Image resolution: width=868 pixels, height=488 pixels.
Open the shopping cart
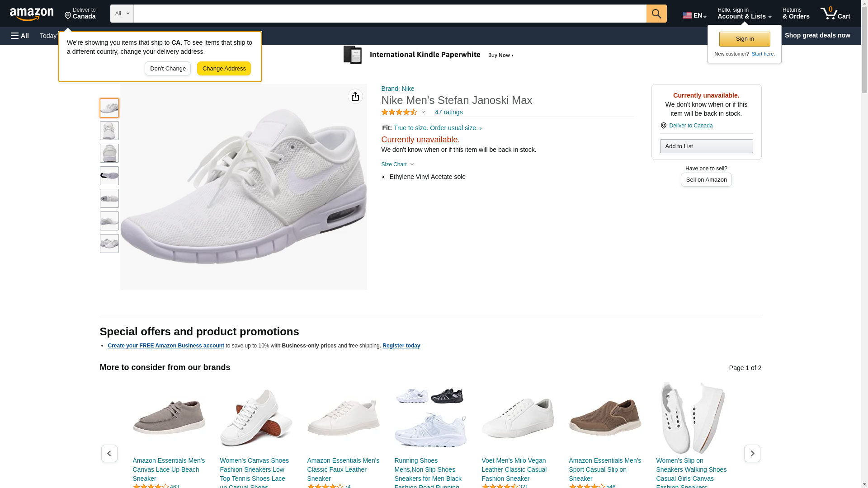click(x=835, y=14)
